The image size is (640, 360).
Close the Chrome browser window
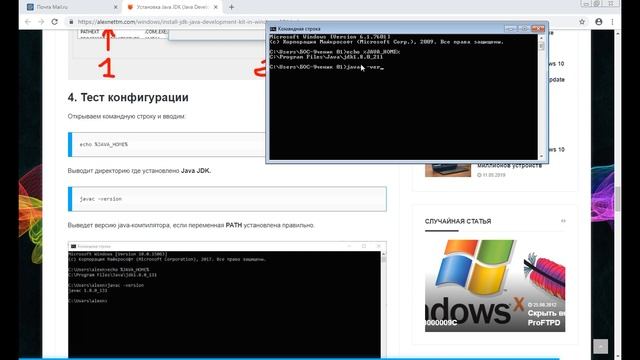point(611,4)
